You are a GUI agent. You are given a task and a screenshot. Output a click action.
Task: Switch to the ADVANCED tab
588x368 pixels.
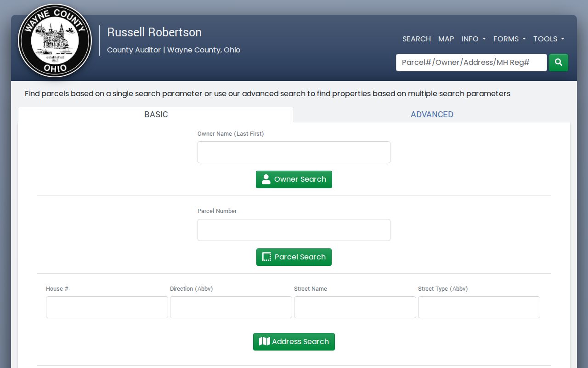coord(432,115)
